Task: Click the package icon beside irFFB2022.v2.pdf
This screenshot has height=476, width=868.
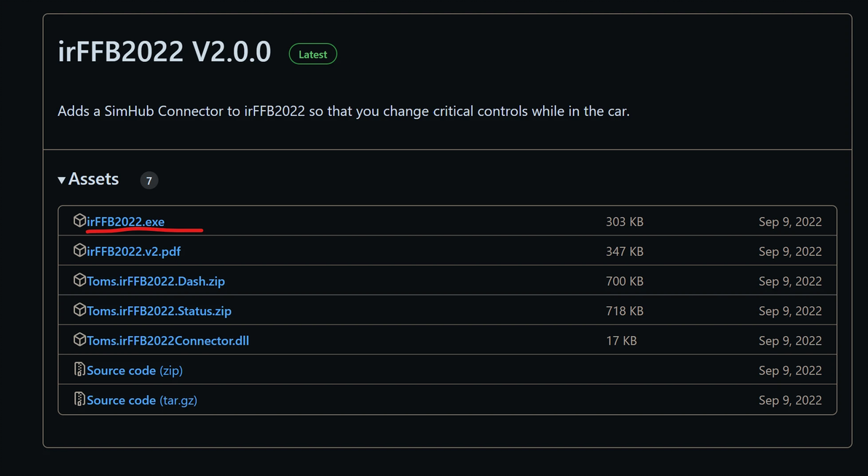Action: (x=79, y=251)
